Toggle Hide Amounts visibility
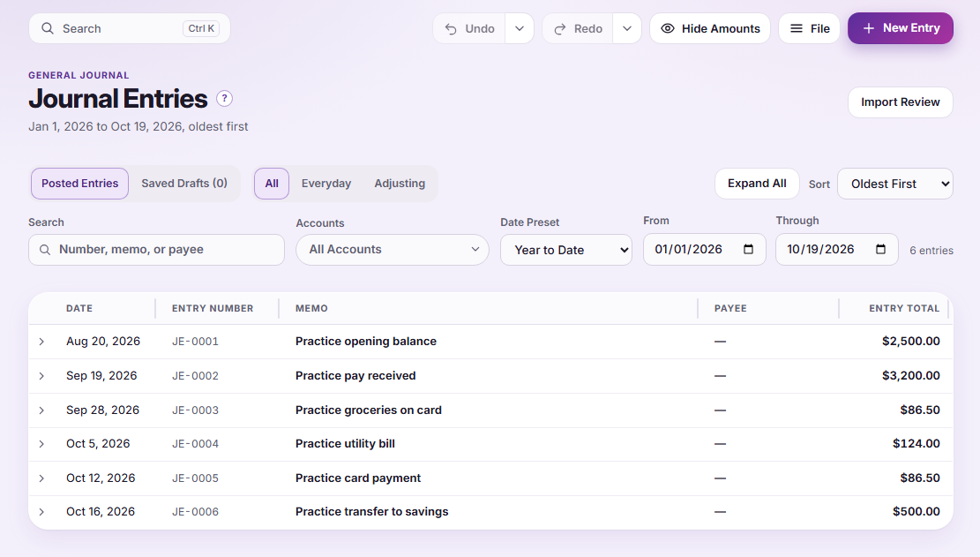Viewport: 980px width, 557px height. (710, 29)
